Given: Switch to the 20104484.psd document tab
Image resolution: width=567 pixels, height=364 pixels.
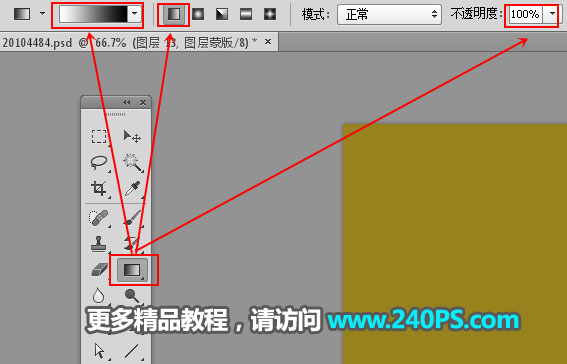Looking at the screenshot, I should pyautogui.click(x=130, y=43).
